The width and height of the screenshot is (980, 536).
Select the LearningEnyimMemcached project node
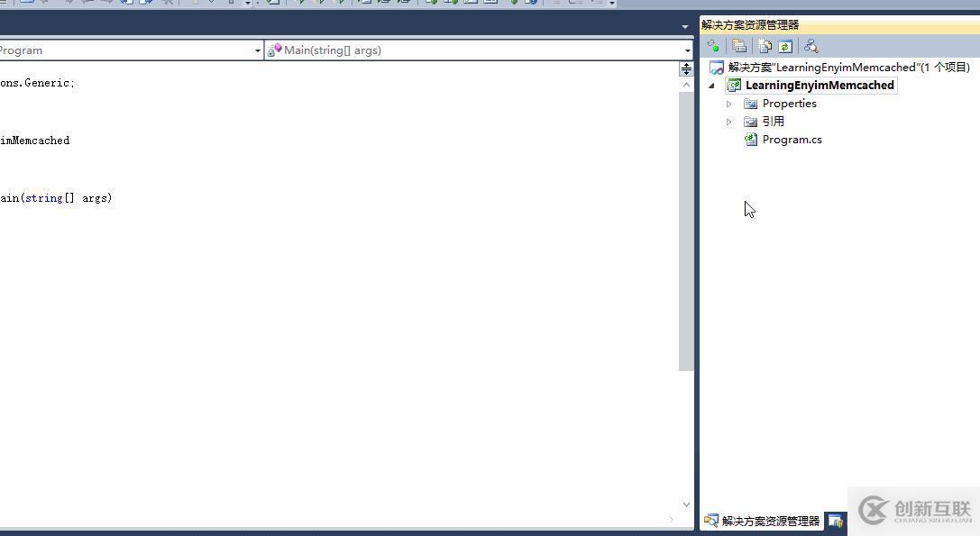(x=819, y=85)
